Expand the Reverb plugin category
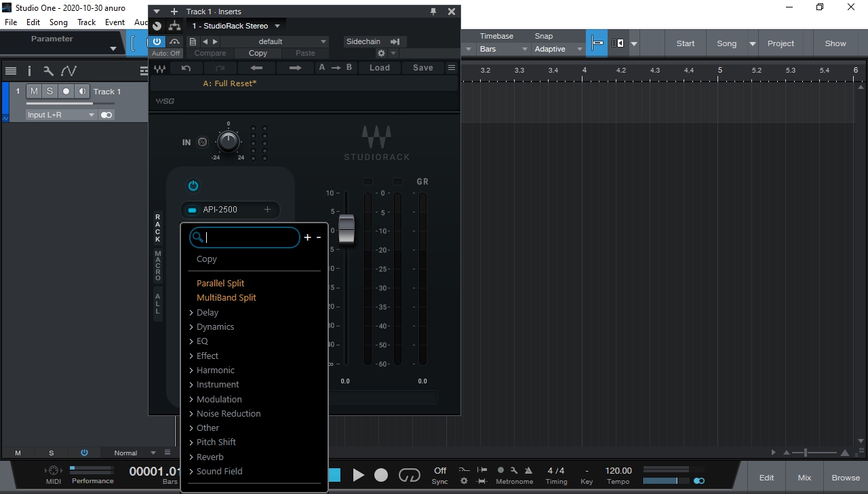This screenshot has width=868, height=494. coord(210,457)
